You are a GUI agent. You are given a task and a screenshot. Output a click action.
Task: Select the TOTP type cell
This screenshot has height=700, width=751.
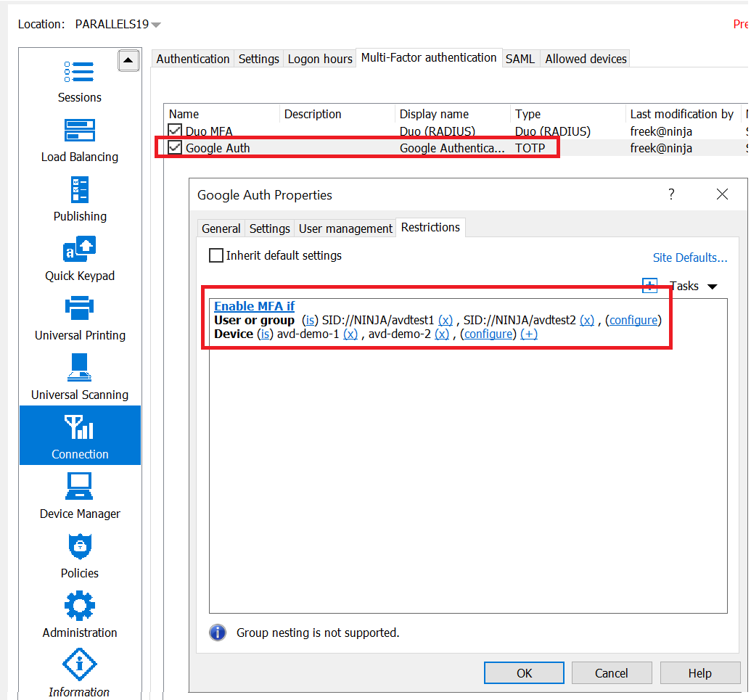pos(530,148)
